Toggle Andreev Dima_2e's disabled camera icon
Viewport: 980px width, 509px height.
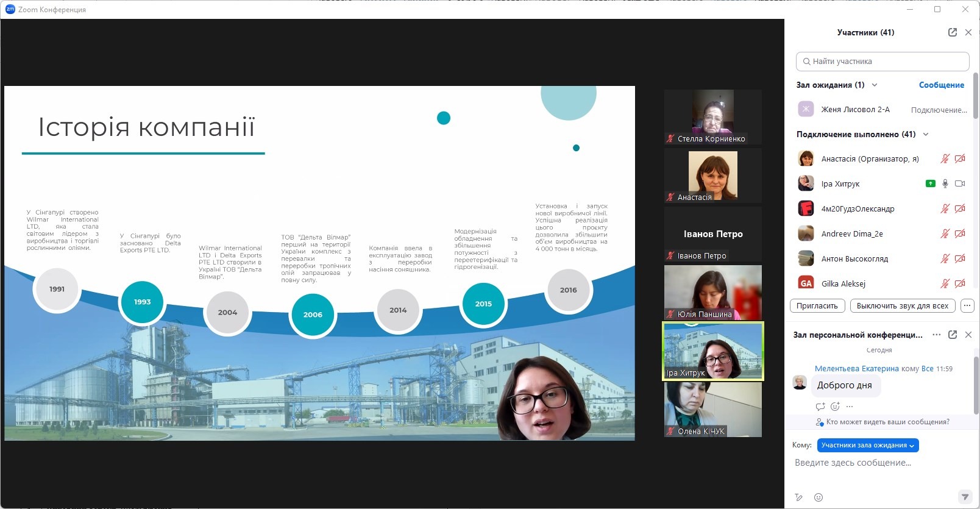(x=960, y=233)
